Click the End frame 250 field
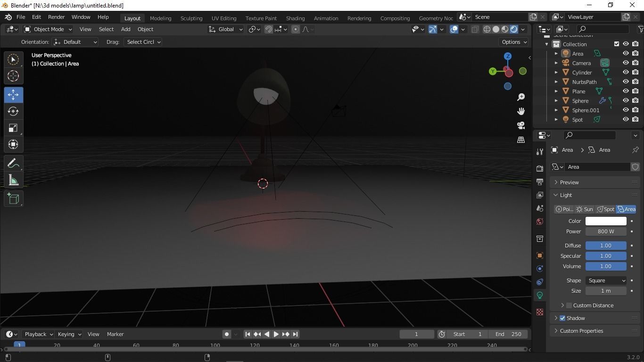The image size is (644, 362). click(x=508, y=334)
